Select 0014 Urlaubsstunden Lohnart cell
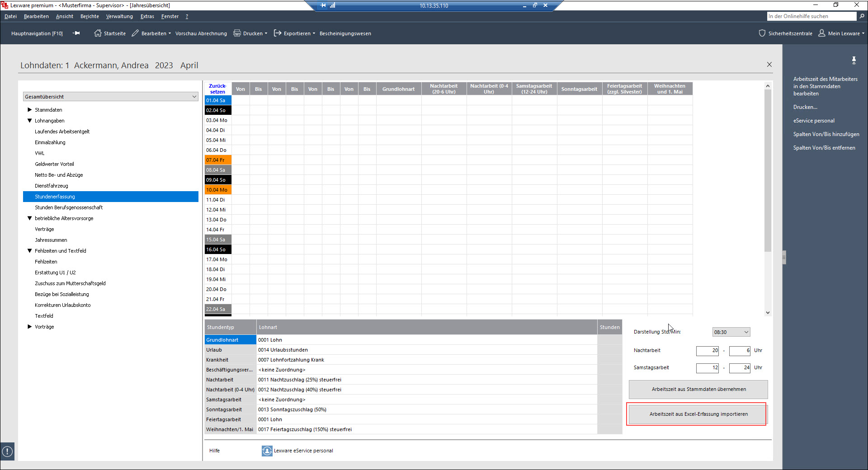The width and height of the screenshot is (868, 470). 427,350
